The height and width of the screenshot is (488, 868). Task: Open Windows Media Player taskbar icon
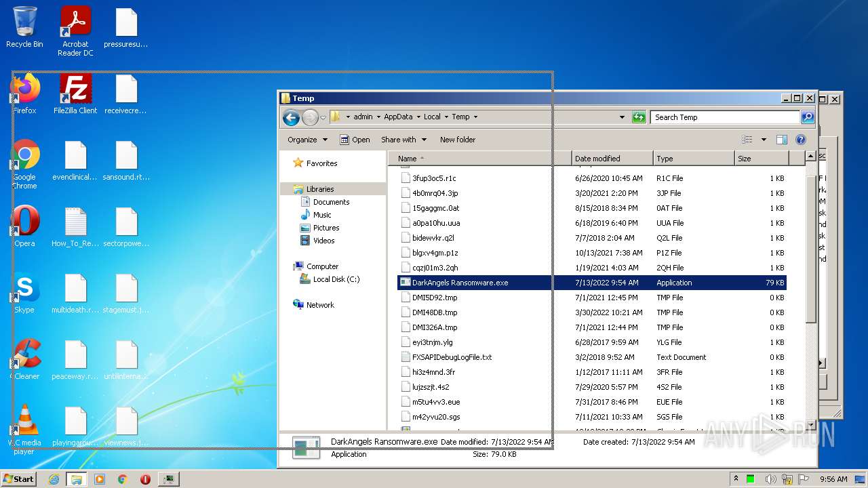tap(100, 479)
